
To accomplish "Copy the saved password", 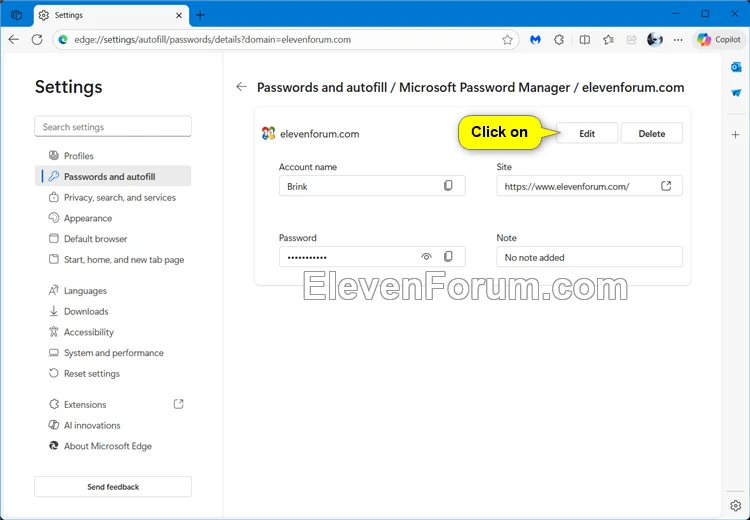I will tap(448, 256).
